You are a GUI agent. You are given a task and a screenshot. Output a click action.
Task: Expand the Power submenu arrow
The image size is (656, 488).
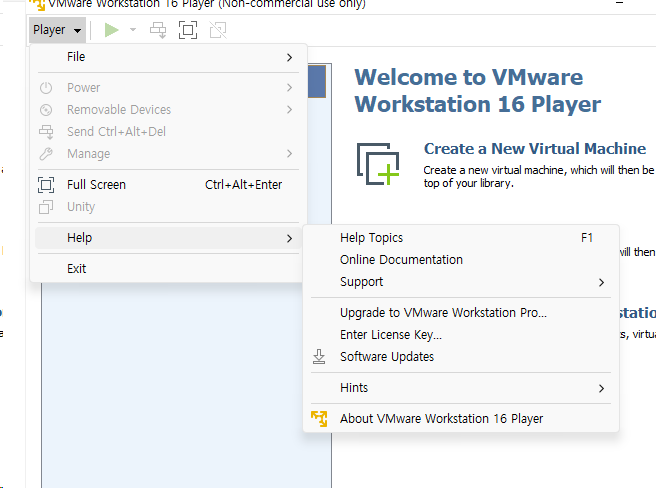coord(290,87)
